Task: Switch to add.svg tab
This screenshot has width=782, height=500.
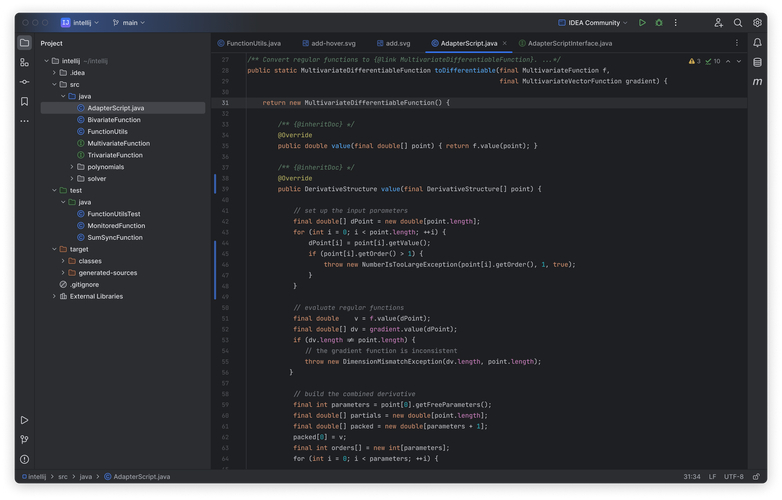Action: pos(393,43)
